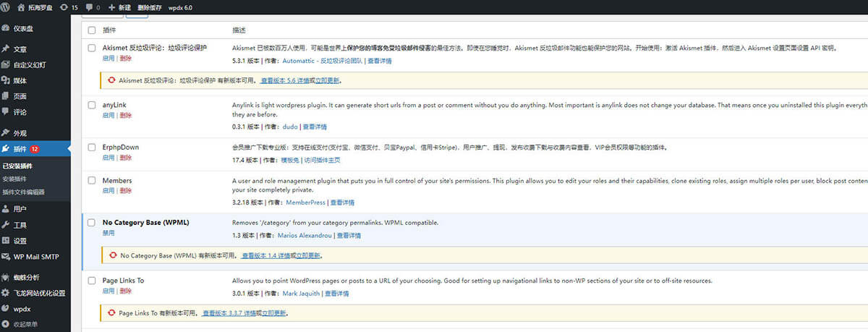Open 设置 settings icon in sidebar

(6, 241)
